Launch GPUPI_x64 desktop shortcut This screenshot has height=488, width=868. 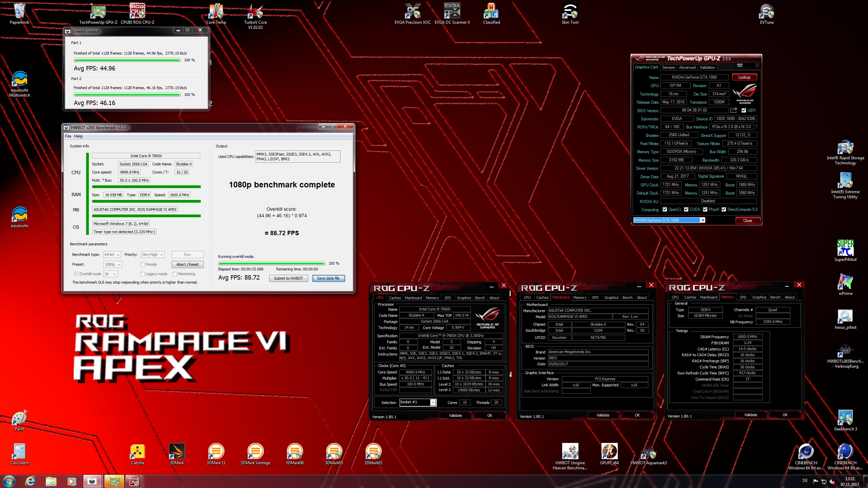click(609, 454)
